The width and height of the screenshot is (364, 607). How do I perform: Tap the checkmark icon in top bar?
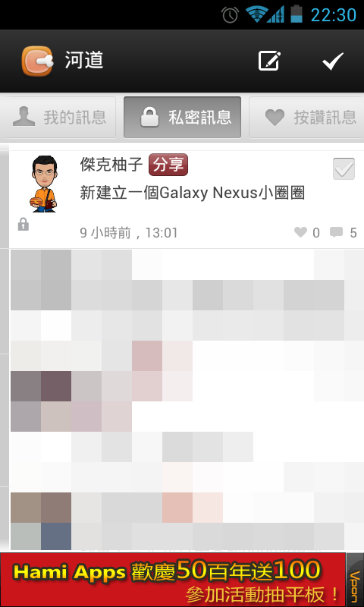pyautogui.click(x=333, y=61)
